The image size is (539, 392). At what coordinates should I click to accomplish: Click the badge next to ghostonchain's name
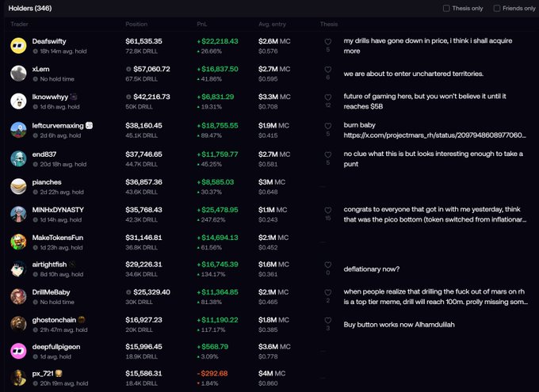[82, 320]
